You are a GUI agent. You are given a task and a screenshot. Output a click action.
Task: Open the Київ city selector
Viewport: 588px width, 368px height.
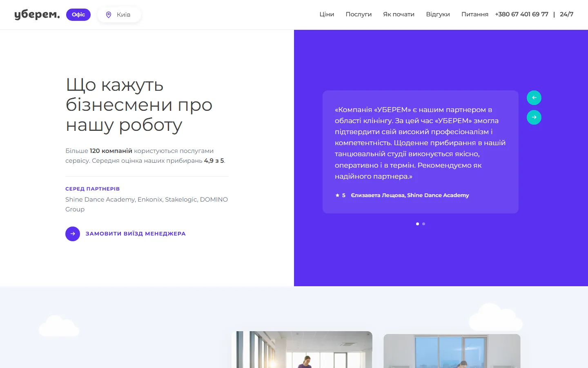pos(119,15)
